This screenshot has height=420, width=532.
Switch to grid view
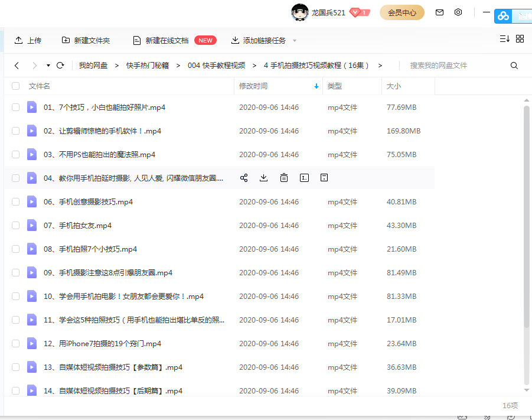click(x=520, y=39)
